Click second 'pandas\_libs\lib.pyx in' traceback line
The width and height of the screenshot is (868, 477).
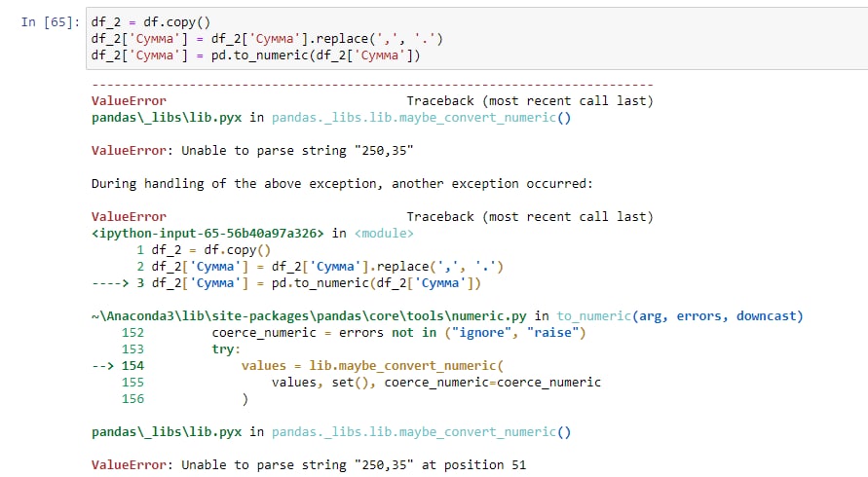[x=331, y=431]
